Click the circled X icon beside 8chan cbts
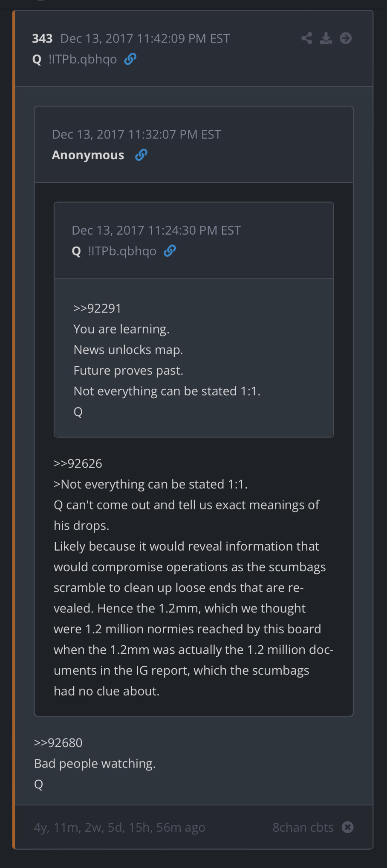The image size is (387, 868). 348,827
